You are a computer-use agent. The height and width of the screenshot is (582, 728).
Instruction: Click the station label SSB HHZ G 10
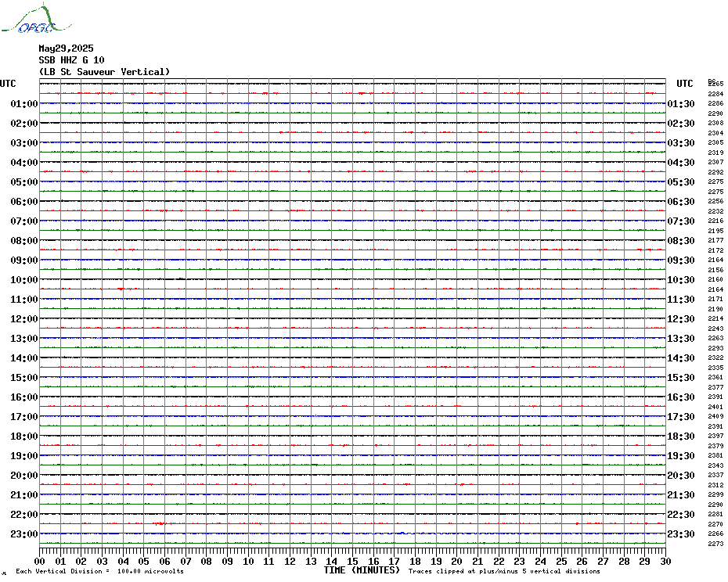[x=71, y=60]
